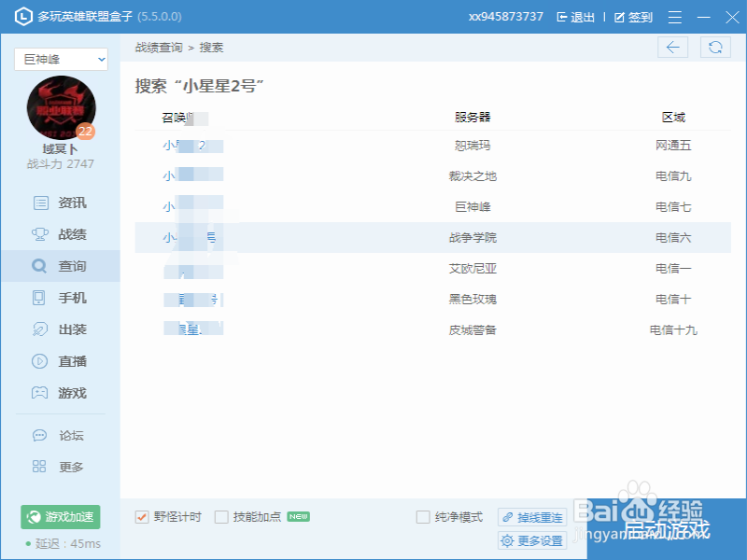Click the 退出 logout link
Image resolution: width=747 pixels, height=560 pixels.
(576, 17)
